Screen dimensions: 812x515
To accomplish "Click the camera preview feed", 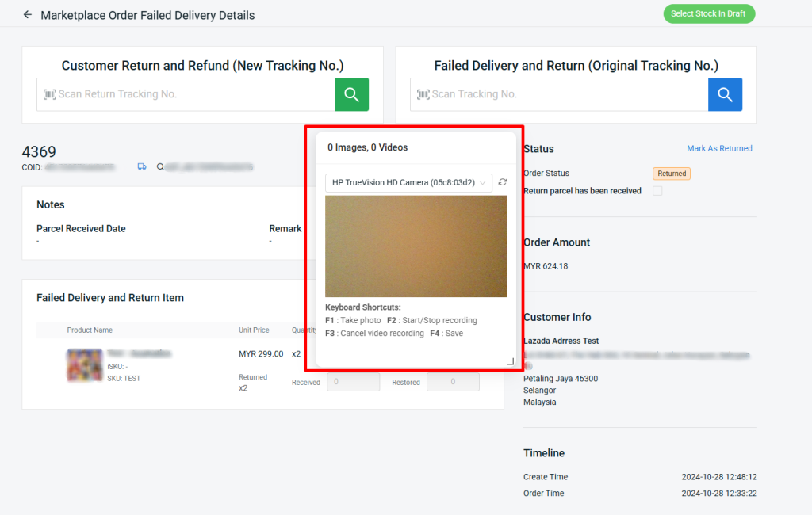I will tap(416, 246).
